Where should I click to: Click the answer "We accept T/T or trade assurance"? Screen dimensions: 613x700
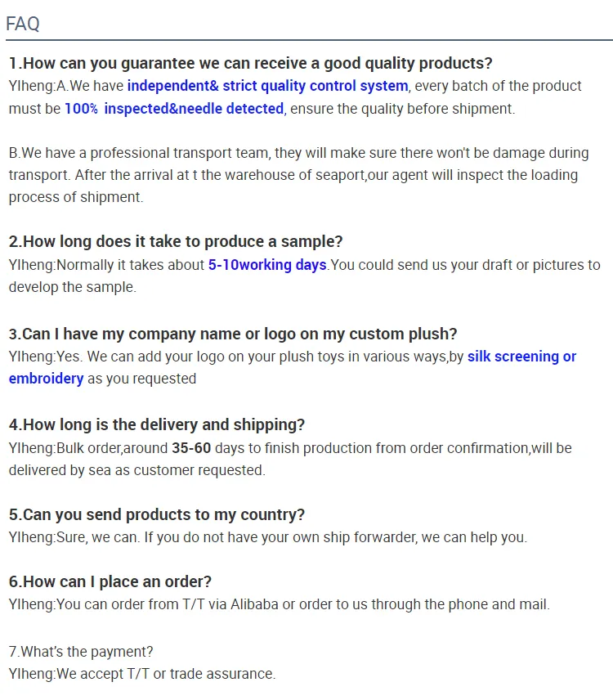[142, 674]
